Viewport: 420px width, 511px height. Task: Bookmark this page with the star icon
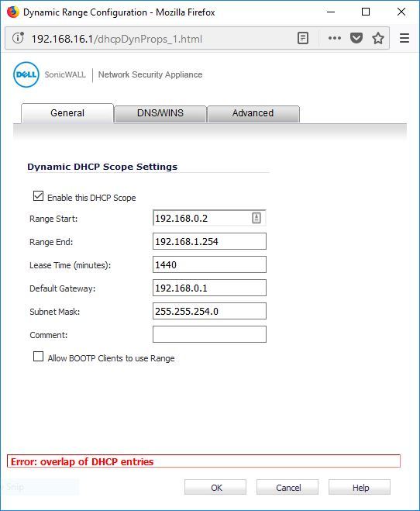point(378,38)
